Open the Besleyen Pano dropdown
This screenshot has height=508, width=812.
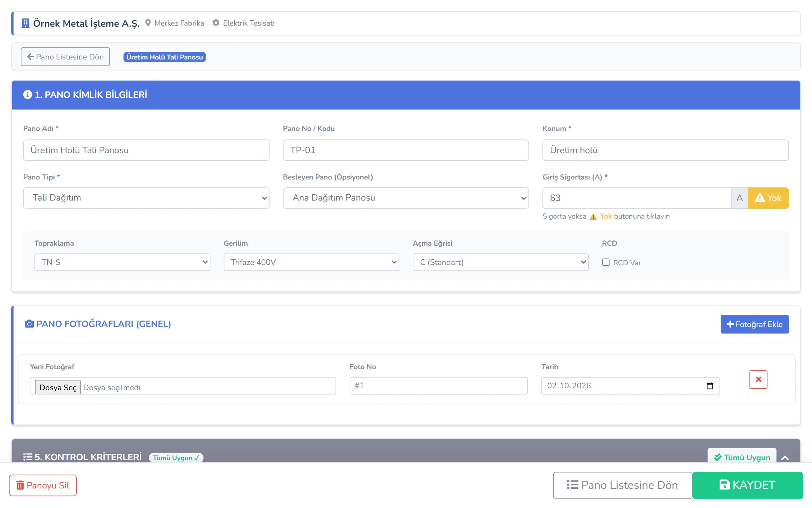[406, 198]
